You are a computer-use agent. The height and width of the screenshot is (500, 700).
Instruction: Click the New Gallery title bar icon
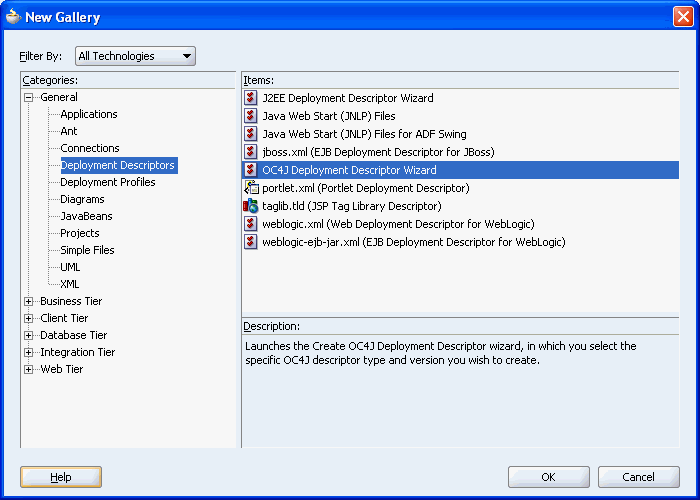tap(13, 17)
